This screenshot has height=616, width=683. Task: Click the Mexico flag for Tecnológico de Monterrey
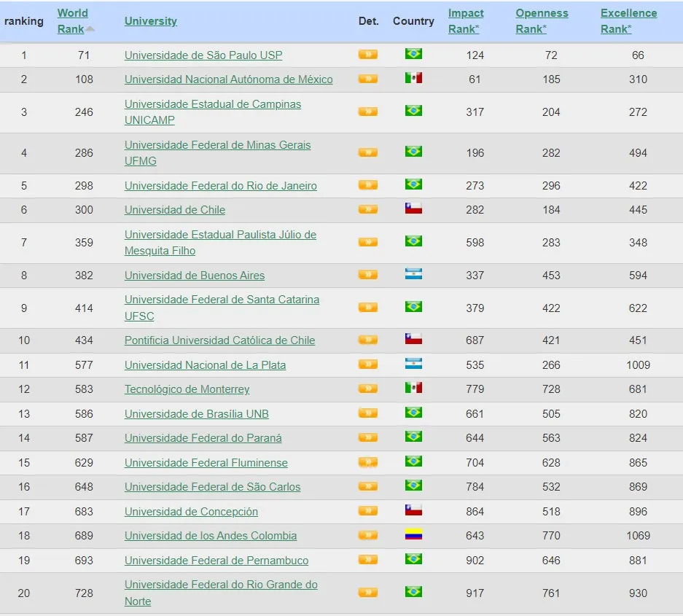click(413, 388)
